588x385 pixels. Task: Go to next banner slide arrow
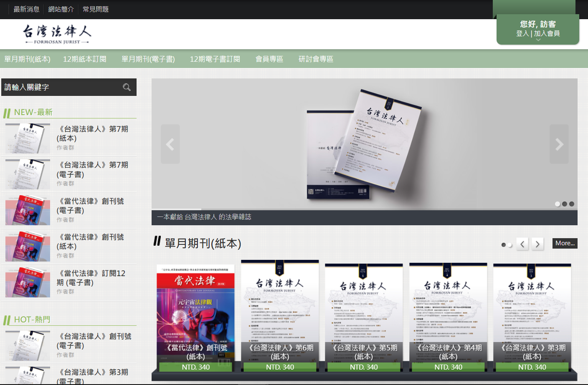pyautogui.click(x=559, y=144)
